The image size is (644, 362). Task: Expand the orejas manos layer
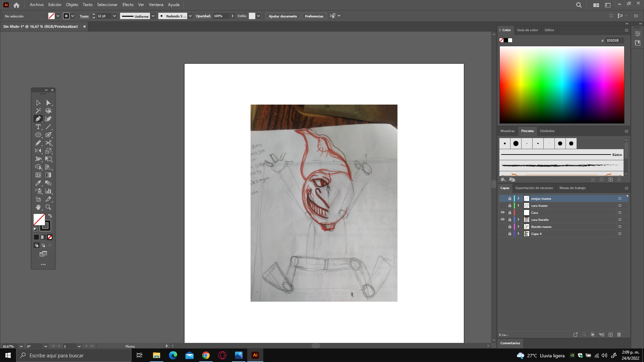pos(519,199)
